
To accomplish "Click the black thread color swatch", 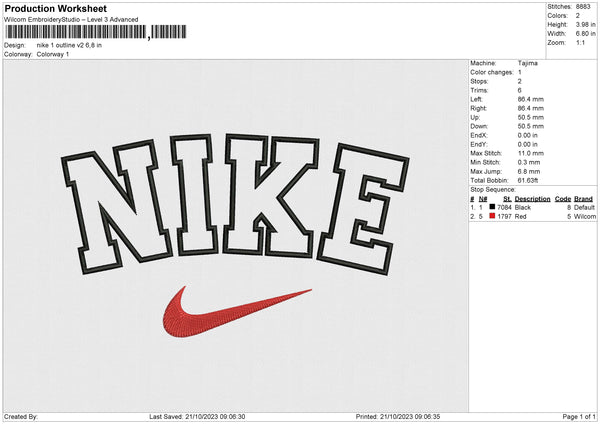I will [x=492, y=207].
